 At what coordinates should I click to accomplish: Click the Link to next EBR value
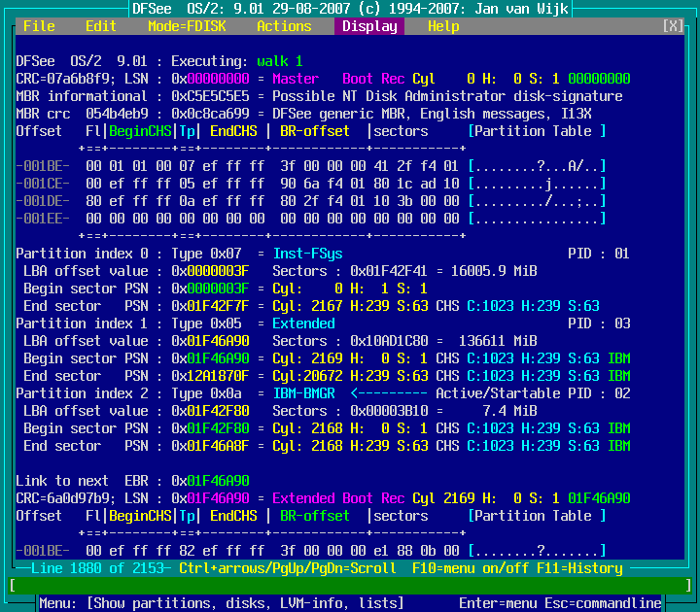coord(210,481)
